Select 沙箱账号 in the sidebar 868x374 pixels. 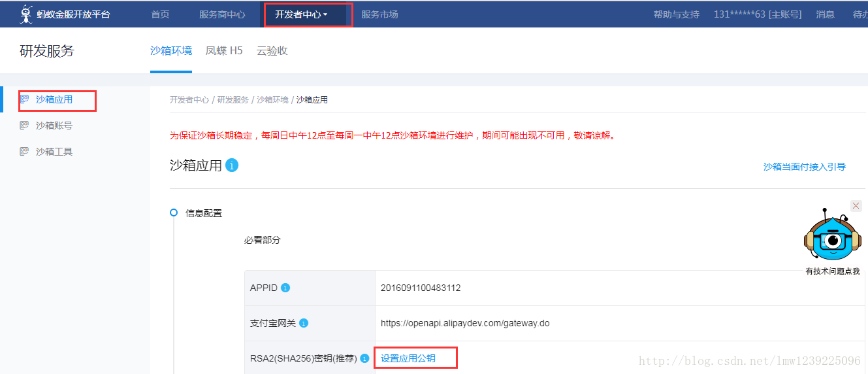pyautogui.click(x=54, y=126)
